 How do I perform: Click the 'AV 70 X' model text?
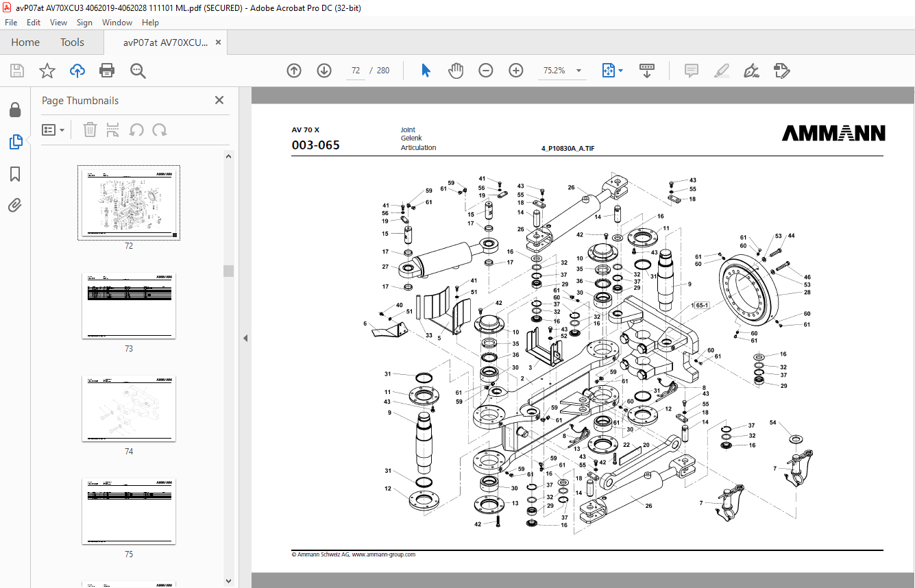(306, 130)
